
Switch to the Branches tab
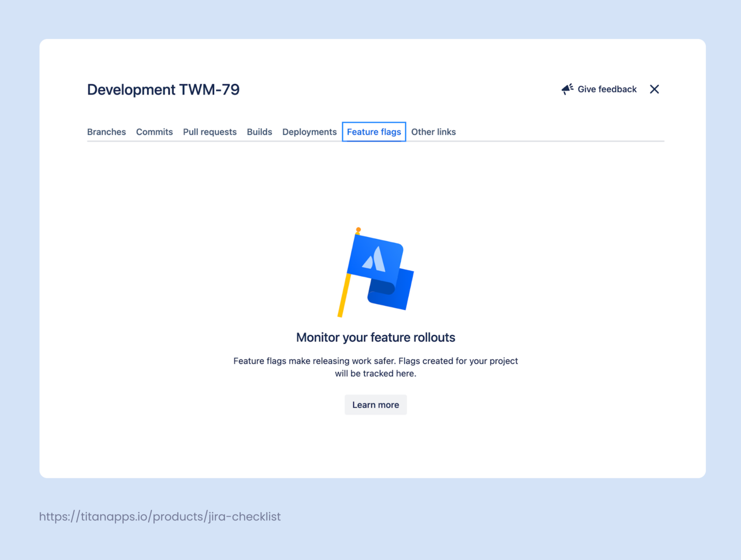point(106,132)
